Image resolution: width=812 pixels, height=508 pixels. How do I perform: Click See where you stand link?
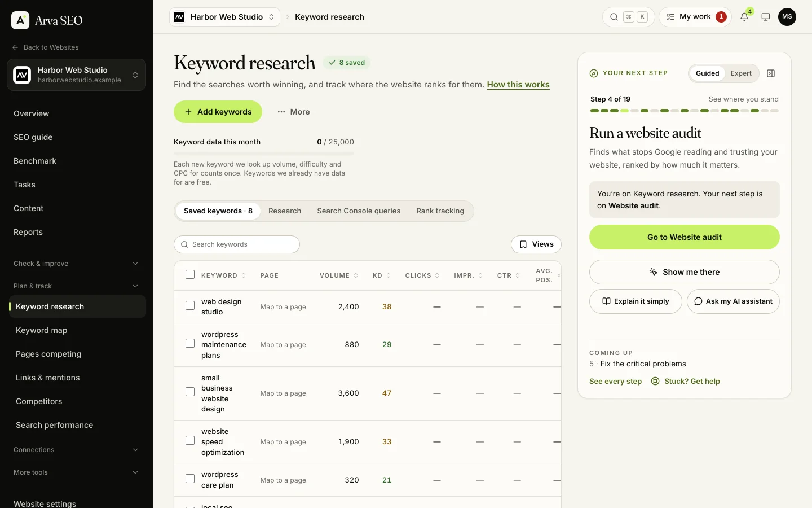[x=743, y=99]
